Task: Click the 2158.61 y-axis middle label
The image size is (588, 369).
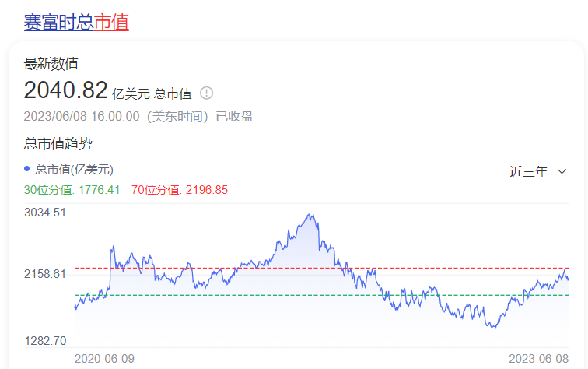Action: (x=44, y=275)
